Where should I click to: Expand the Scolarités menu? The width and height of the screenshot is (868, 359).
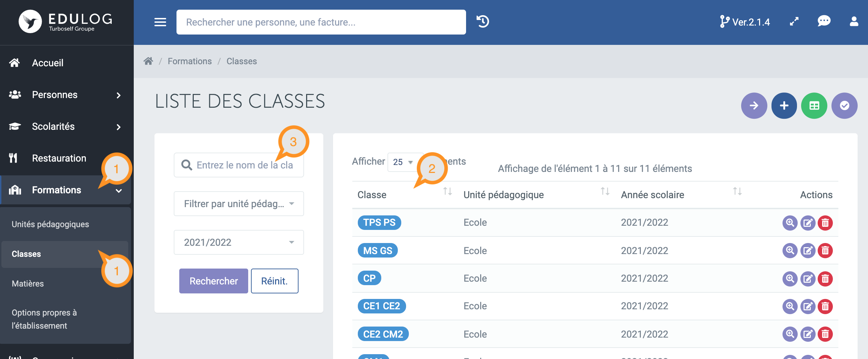tap(65, 127)
